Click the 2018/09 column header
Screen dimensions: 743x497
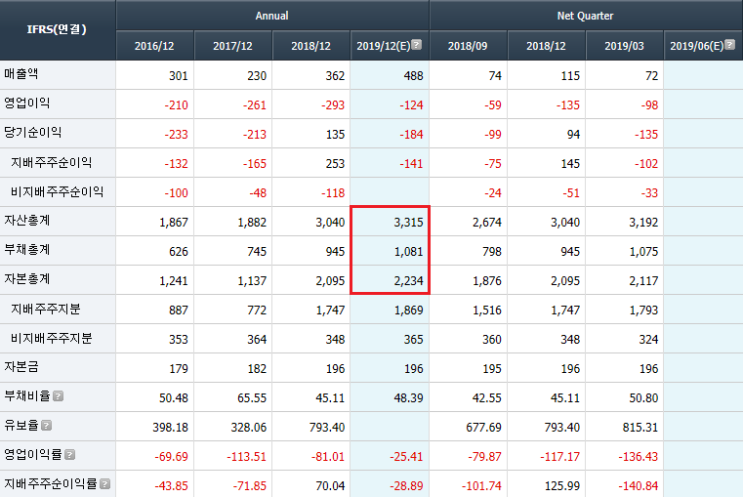(468, 46)
